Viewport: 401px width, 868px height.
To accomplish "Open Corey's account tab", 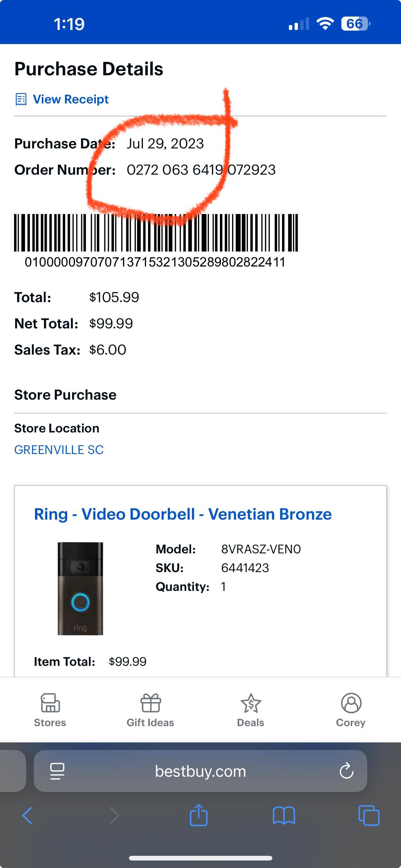I will 351,710.
